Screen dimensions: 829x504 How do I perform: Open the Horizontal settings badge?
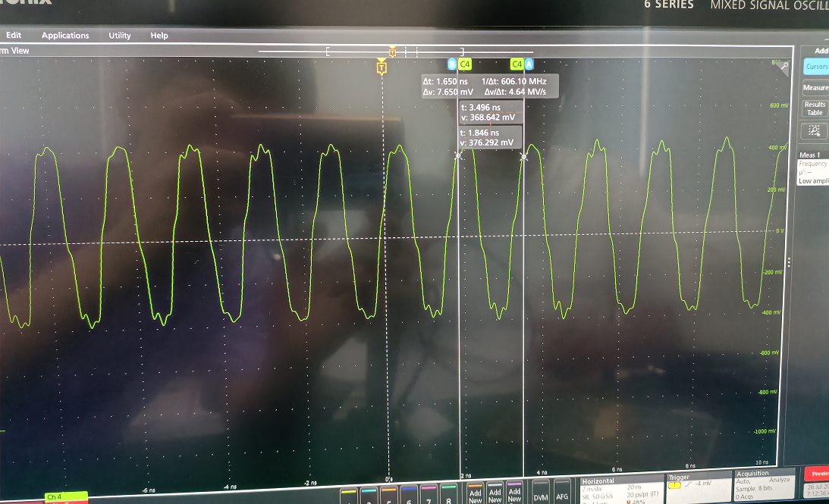point(620,489)
